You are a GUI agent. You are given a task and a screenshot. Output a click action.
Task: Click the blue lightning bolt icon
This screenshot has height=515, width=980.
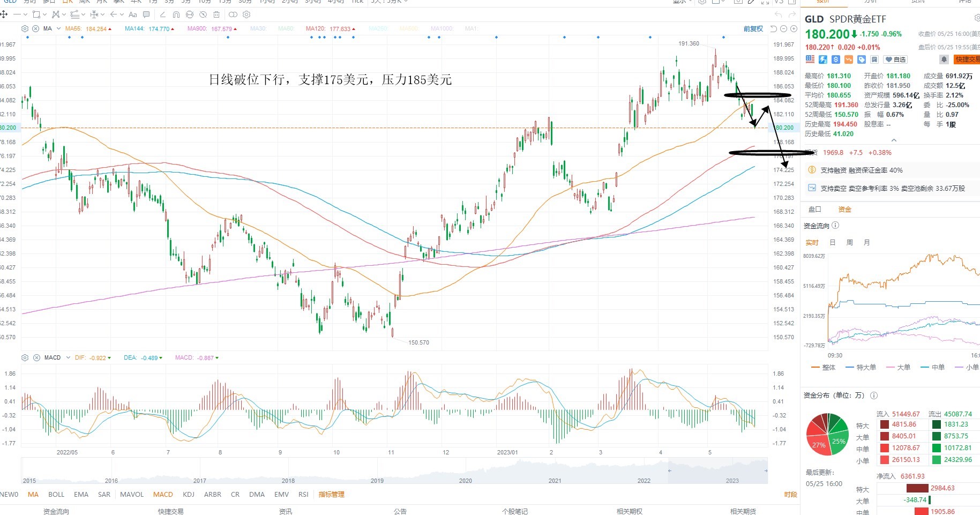(x=823, y=59)
